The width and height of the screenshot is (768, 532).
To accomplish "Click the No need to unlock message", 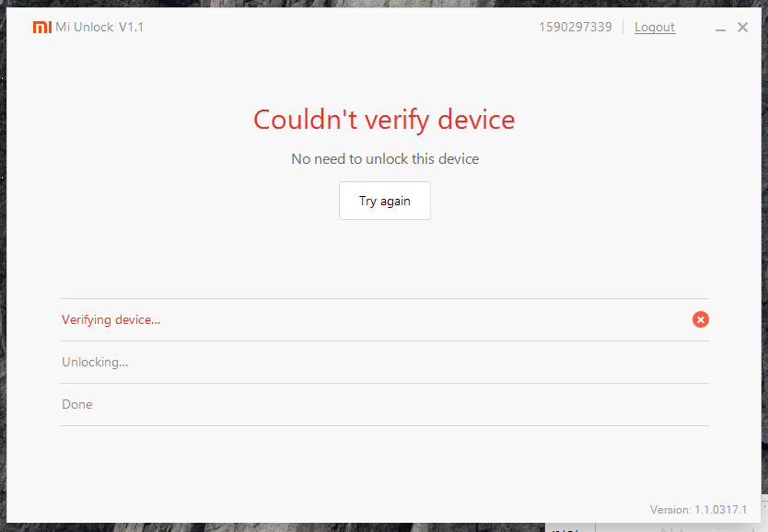I will [385, 159].
